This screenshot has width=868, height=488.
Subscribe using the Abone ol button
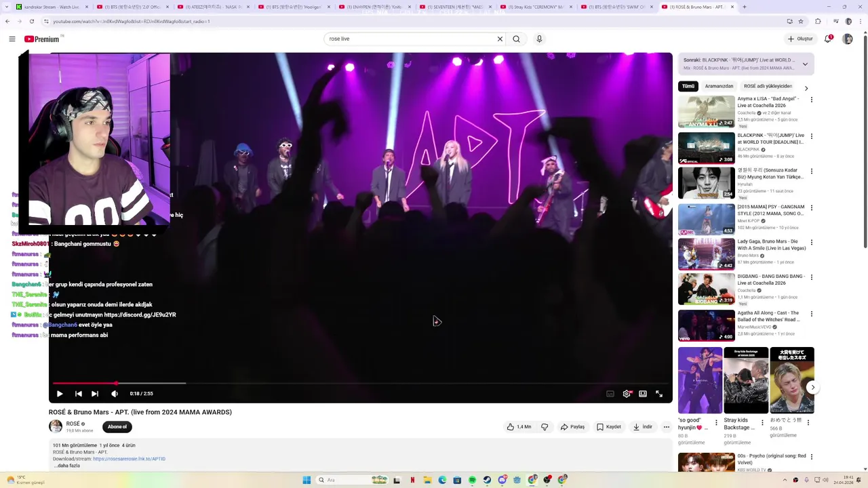117,427
